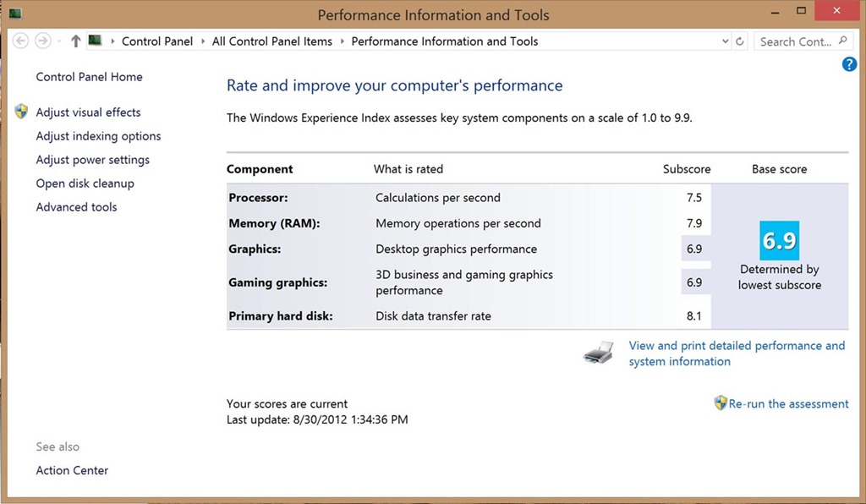Maximize the Performance Information window
The height and width of the screenshot is (504, 866).
(x=802, y=10)
